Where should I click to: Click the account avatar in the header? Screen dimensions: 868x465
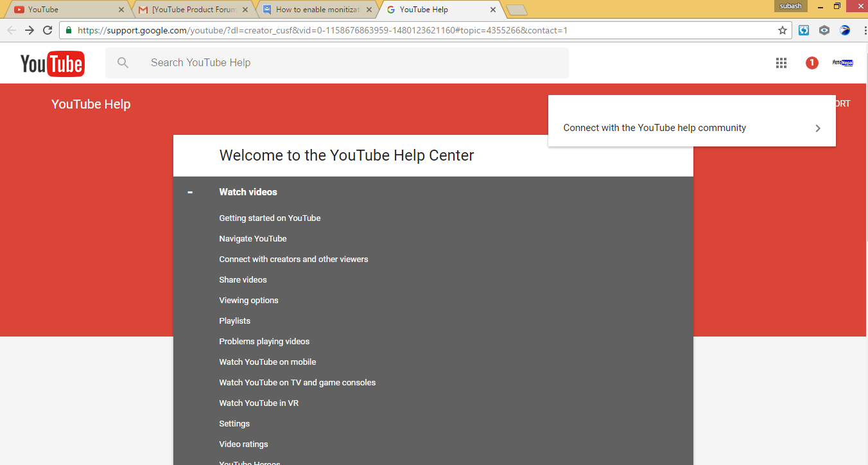(x=842, y=63)
